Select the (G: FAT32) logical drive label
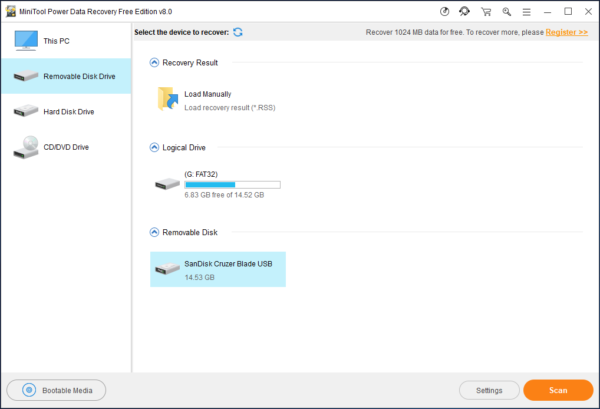Viewport: 600px width, 409px height. (x=201, y=174)
